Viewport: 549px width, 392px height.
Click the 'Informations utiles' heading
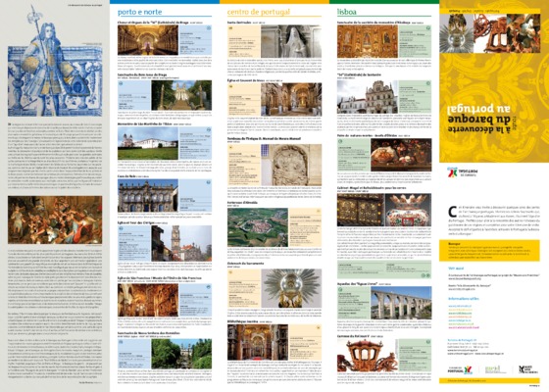coord(464,299)
